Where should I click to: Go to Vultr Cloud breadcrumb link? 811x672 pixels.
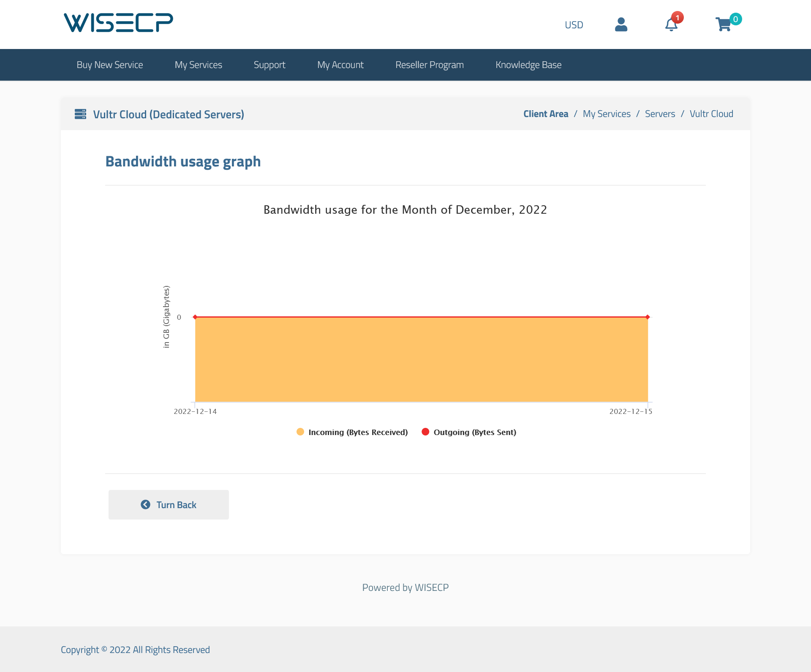711,114
